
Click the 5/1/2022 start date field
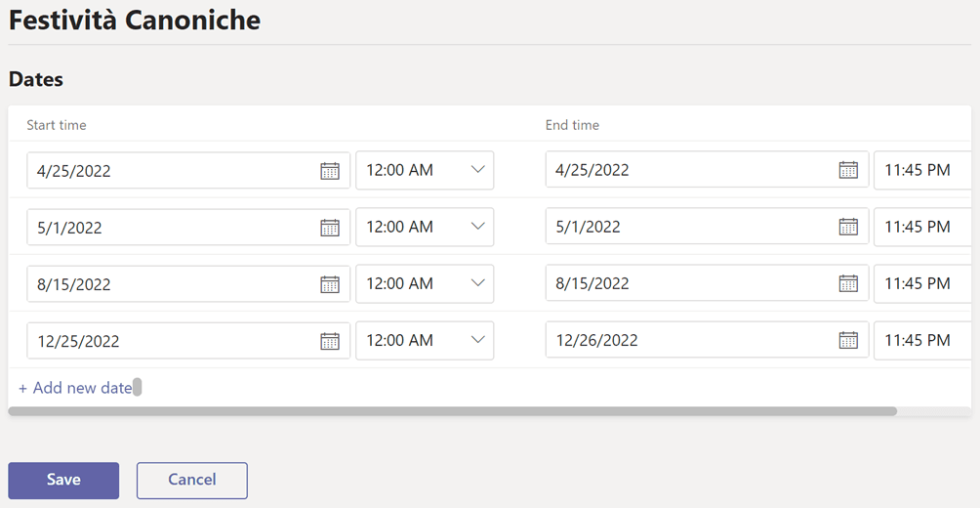[188, 228]
